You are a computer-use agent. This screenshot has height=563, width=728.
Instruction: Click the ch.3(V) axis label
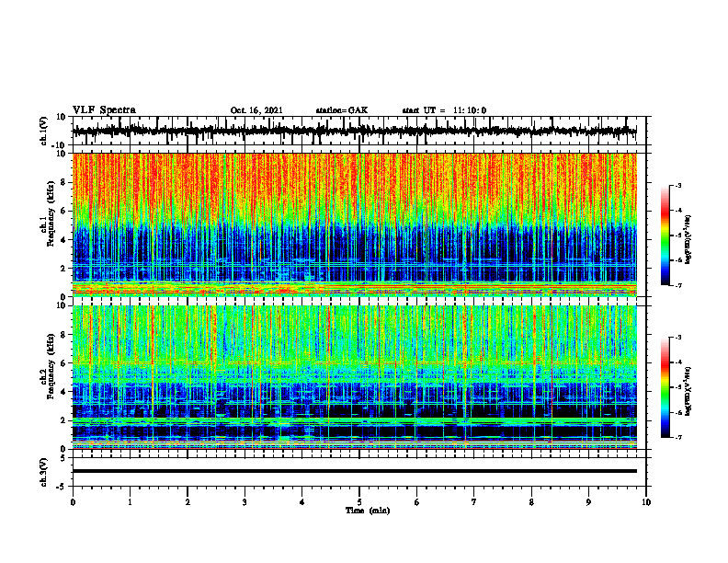[x=44, y=472]
